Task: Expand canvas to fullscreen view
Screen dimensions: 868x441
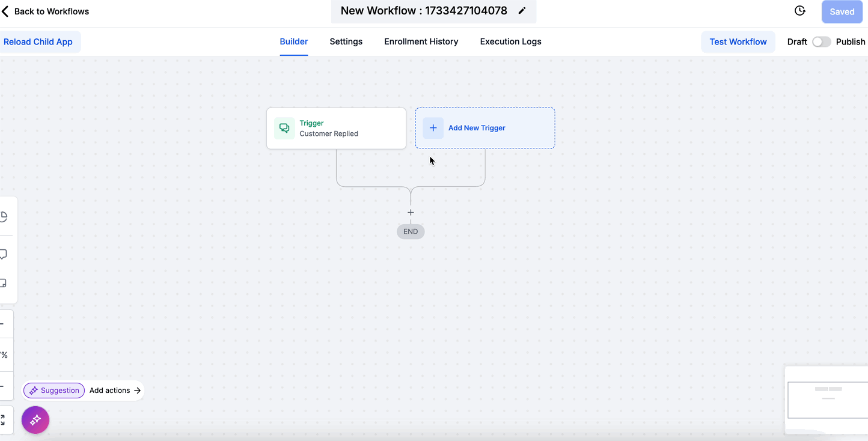Action: point(4,419)
